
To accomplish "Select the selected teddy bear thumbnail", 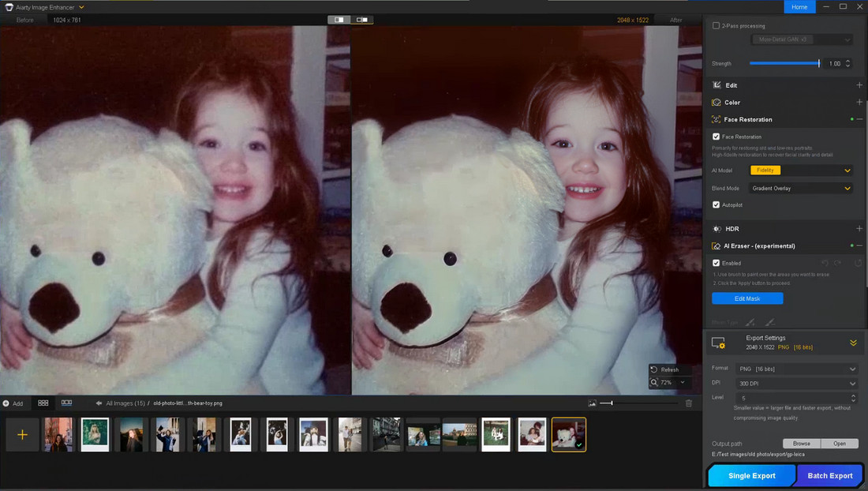I will point(568,434).
